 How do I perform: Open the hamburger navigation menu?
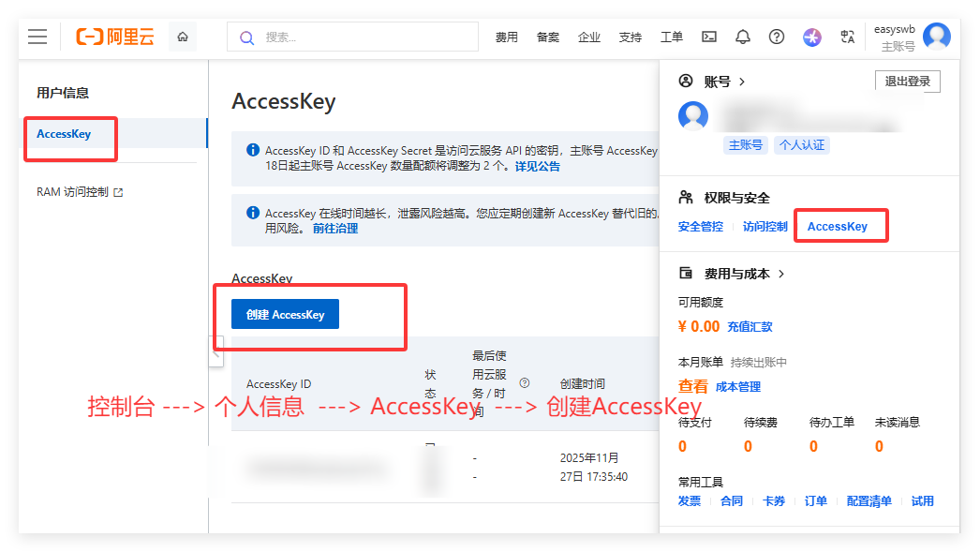tap(37, 37)
